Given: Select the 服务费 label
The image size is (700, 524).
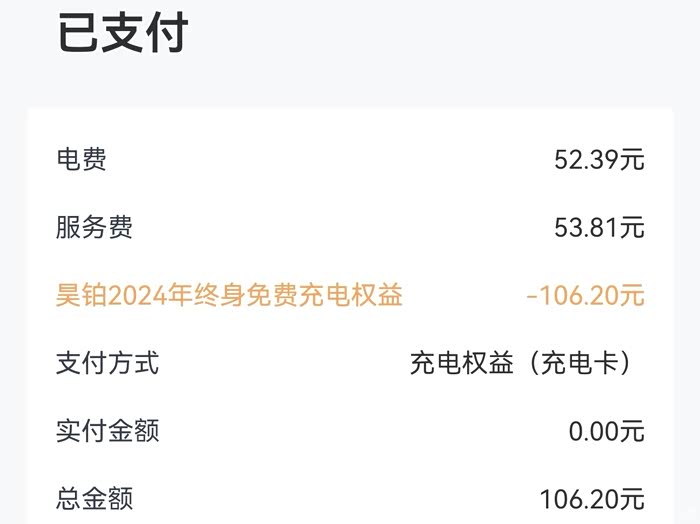Looking at the screenshot, I should (x=94, y=228).
